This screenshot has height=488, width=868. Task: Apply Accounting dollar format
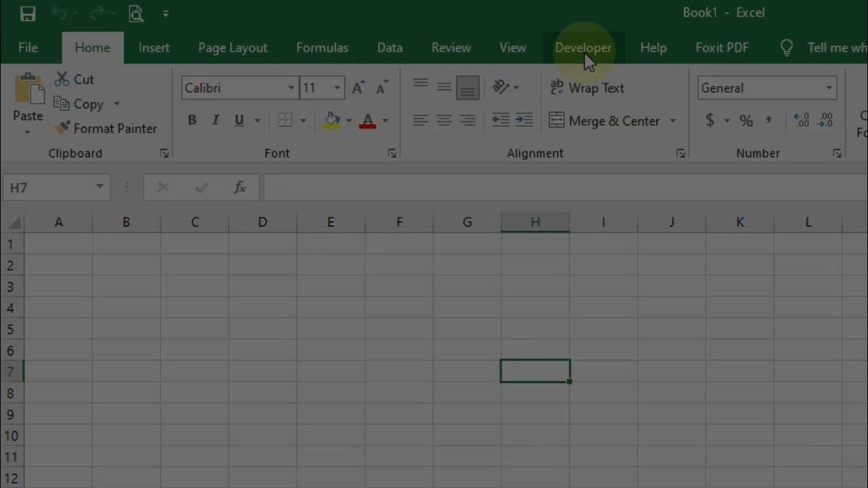(x=710, y=121)
